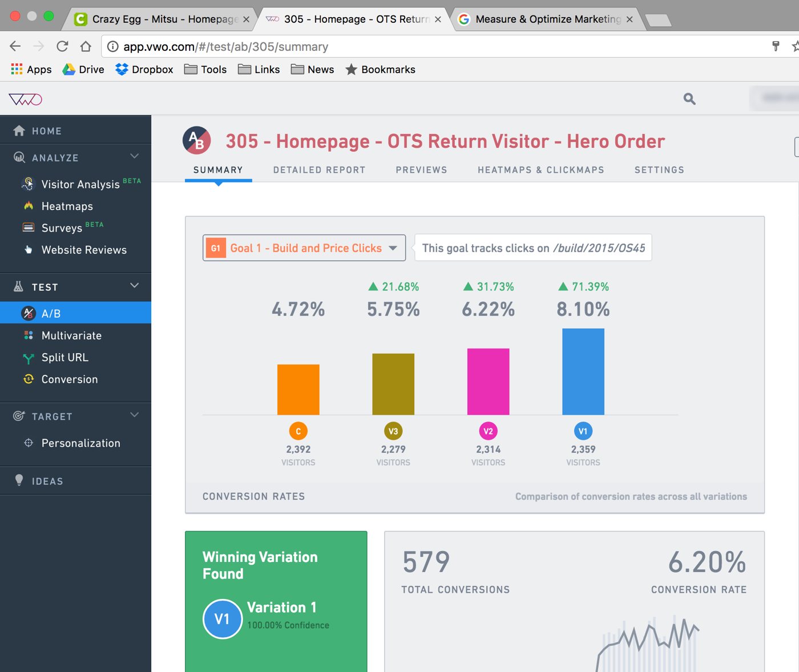The image size is (799, 672).
Task: Click the browser back arrow
Action: coord(15,46)
